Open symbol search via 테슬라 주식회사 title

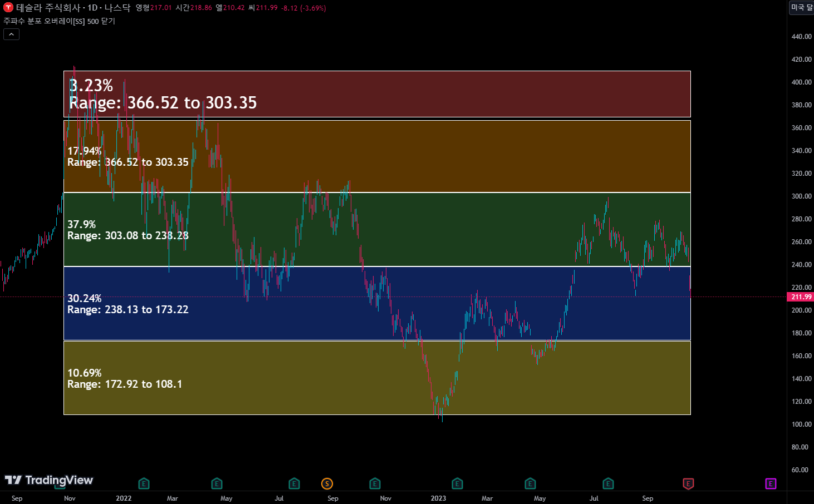point(48,8)
